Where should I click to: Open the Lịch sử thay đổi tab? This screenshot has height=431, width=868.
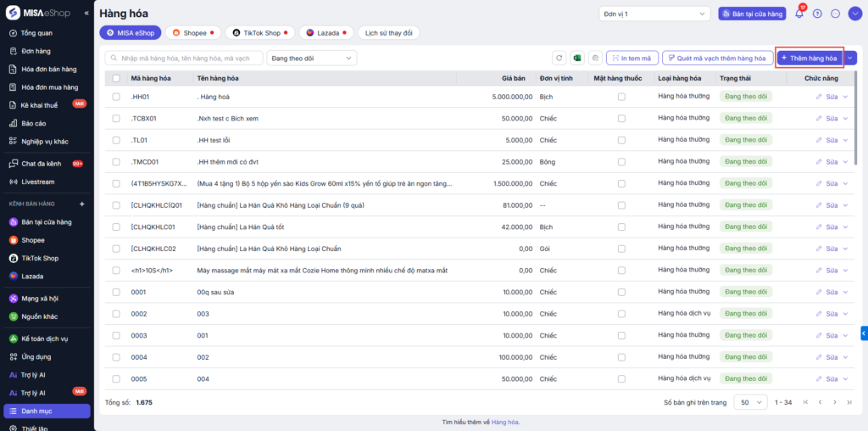pyautogui.click(x=388, y=33)
